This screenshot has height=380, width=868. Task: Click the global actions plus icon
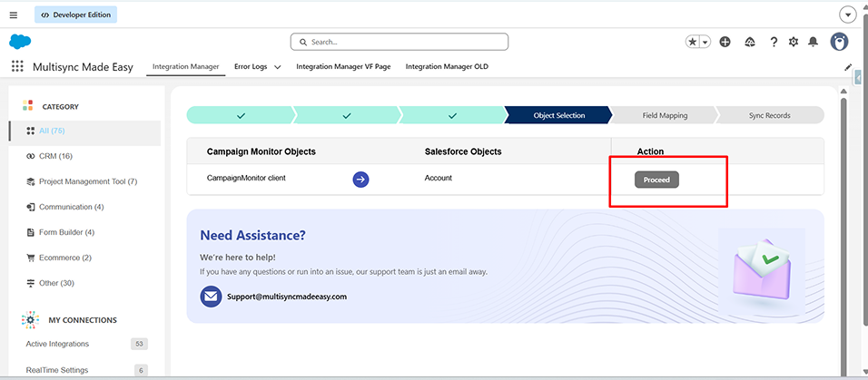point(725,42)
